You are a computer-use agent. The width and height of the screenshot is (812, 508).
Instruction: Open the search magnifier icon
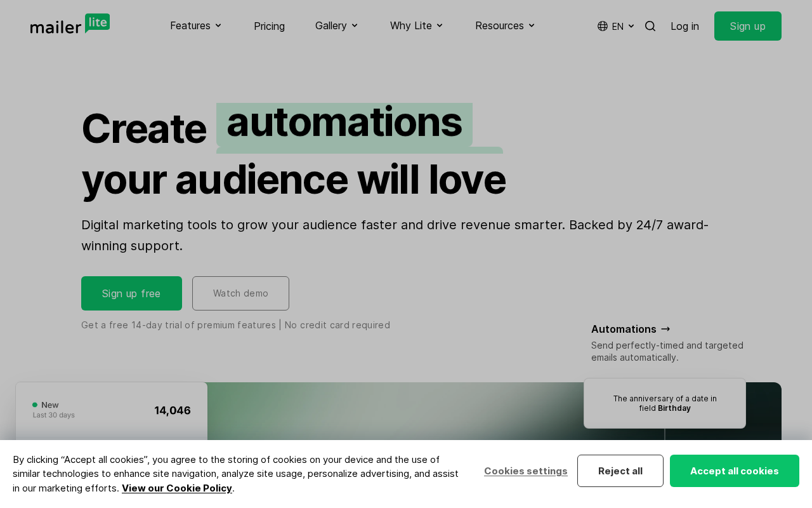pyautogui.click(x=650, y=26)
